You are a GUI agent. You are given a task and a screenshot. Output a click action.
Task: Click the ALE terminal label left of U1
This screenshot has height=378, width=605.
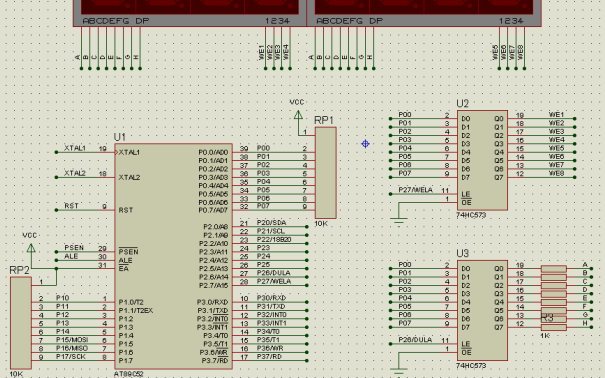click(x=71, y=256)
